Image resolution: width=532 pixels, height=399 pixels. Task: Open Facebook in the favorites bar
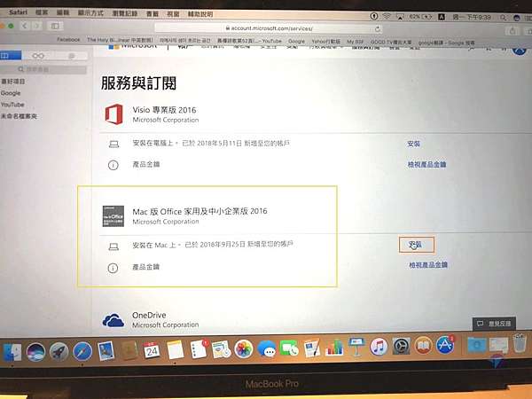coord(68,39)
